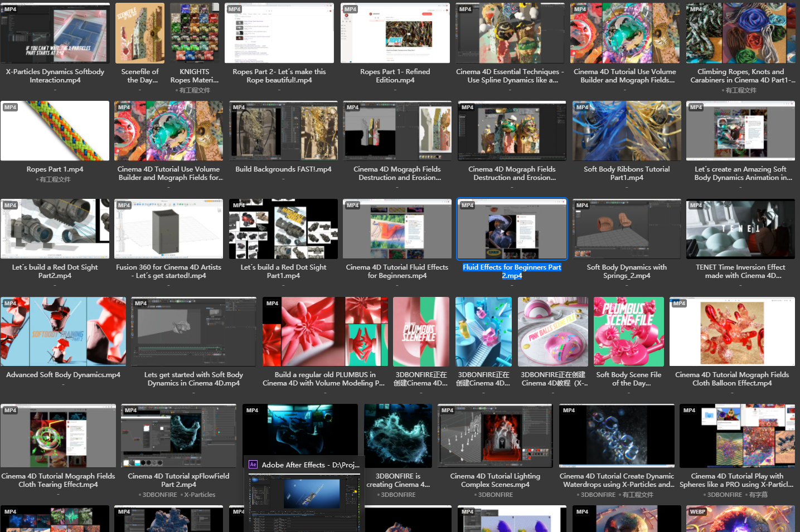The width and height of the screenshot is (800, 532).
Task: Click the 有工程文件 tag under Ropes Part 1.mp4
Action: (x=55, y=179)
